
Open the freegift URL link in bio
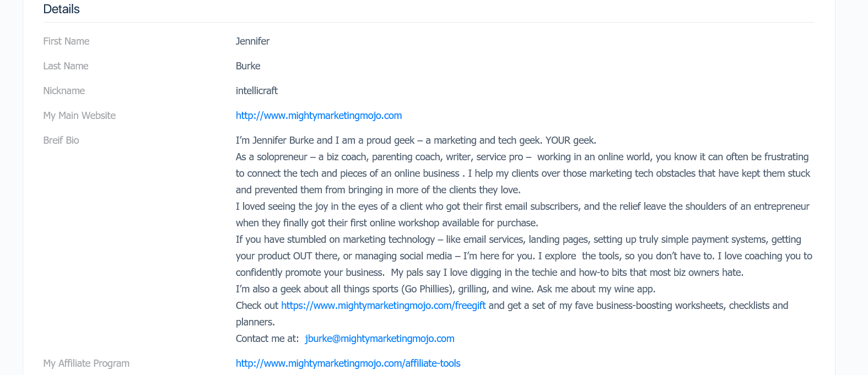(x=383, y=306)
